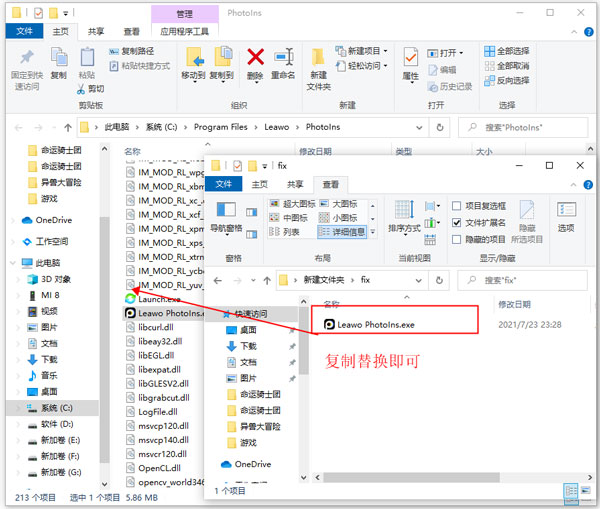This screenshot has height=509, width=600.
Task: Click the New folder icon in the PhotoIns ribbon
Action: tap(318, 57)
